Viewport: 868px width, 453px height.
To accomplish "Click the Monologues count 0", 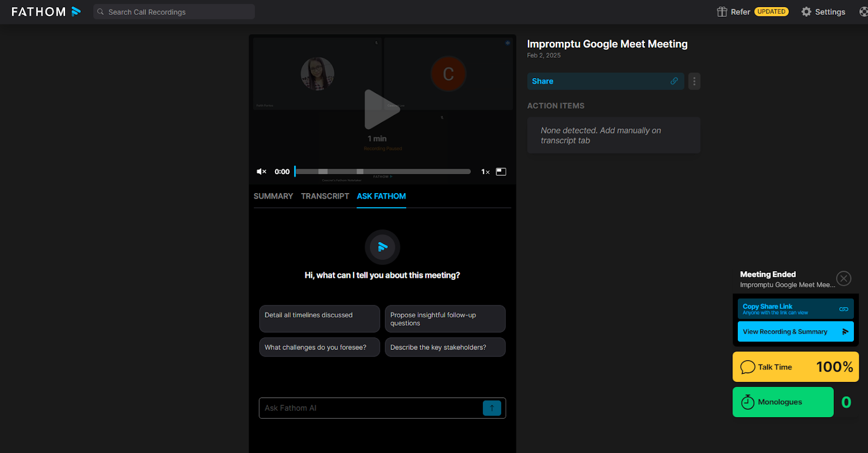I will pos(846,402).
